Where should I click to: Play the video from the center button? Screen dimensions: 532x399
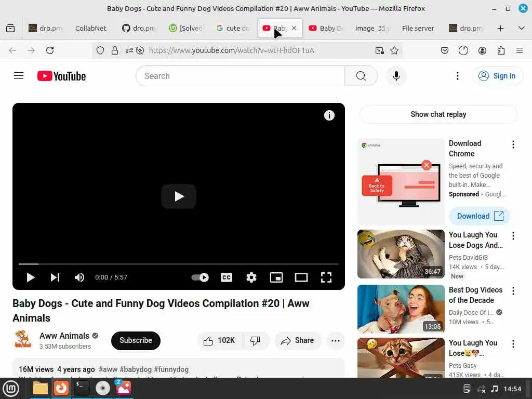(179, 196)
